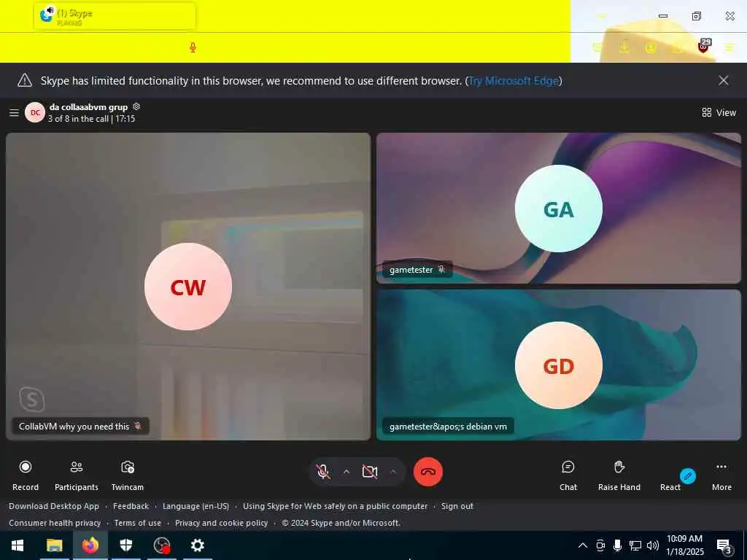Open Using Skype for Web safely link
Image resolution: width=747 pixels, height=560 pixels.
336,506
